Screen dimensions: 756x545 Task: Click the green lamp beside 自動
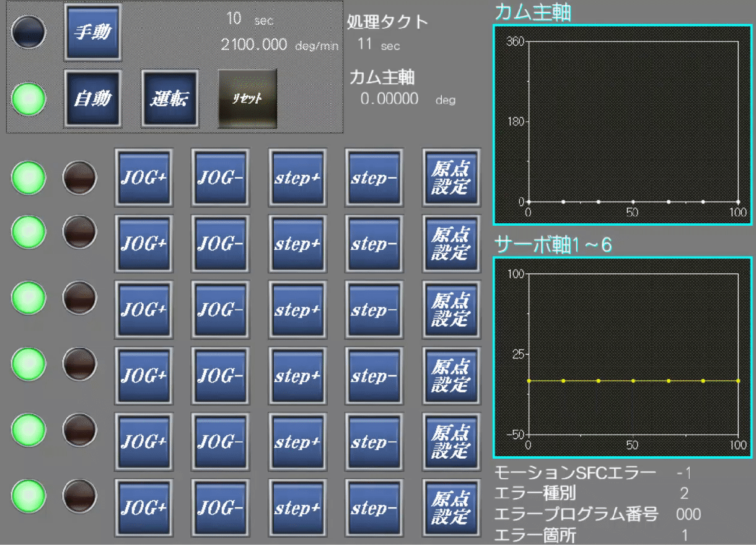point(29,98)
